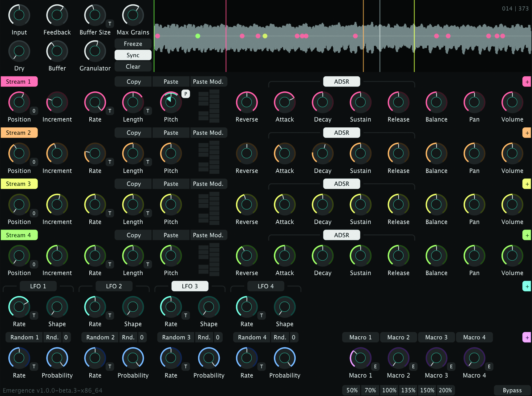The width and height of the screenshot is (532, 396).
Task: Click the Clear button
Action: click(x=133, y=66)
